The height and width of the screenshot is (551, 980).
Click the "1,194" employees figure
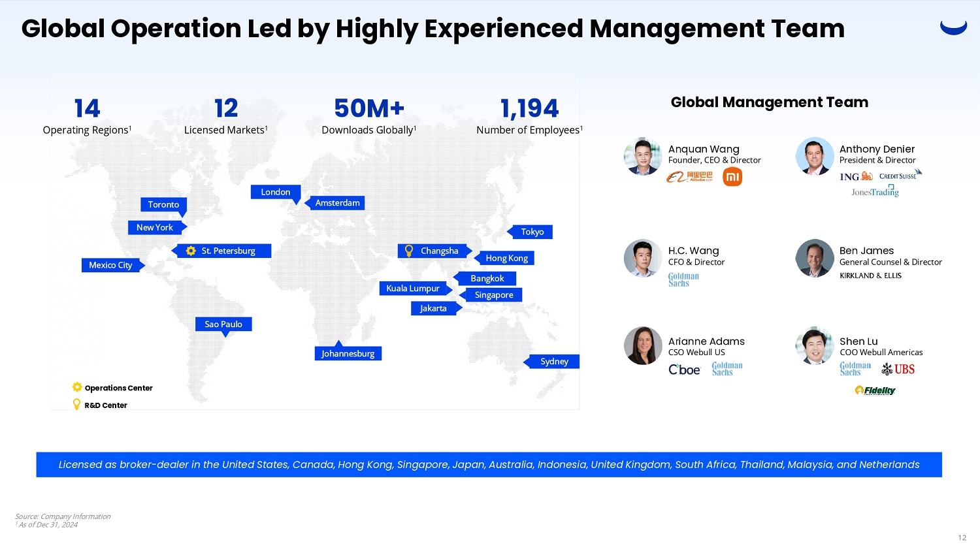pyautogui.click(x=530, y=108)
